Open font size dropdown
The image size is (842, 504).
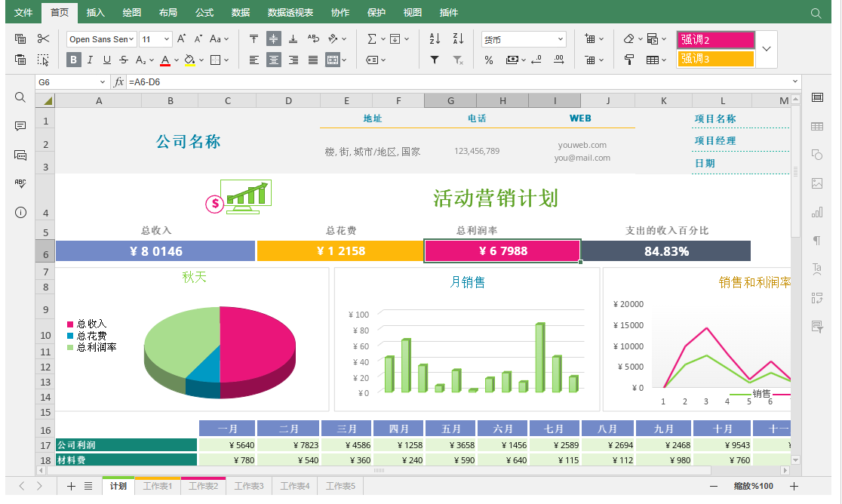tap(167, 39)
